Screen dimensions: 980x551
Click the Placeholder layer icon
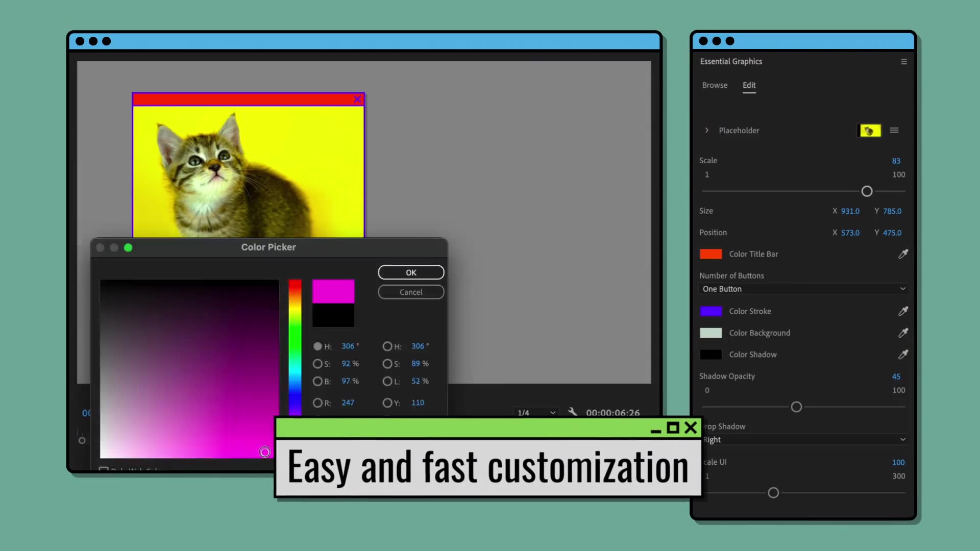click(x=870, y=131)
